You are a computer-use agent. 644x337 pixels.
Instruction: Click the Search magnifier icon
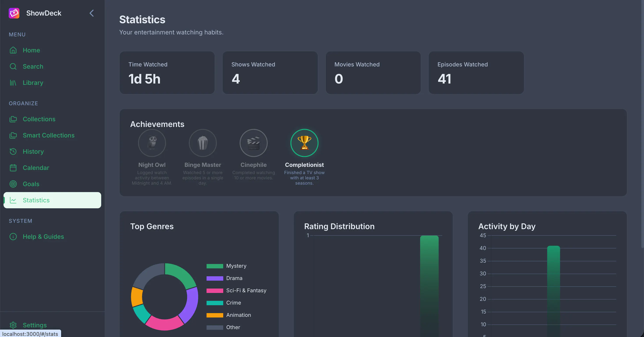13,67
